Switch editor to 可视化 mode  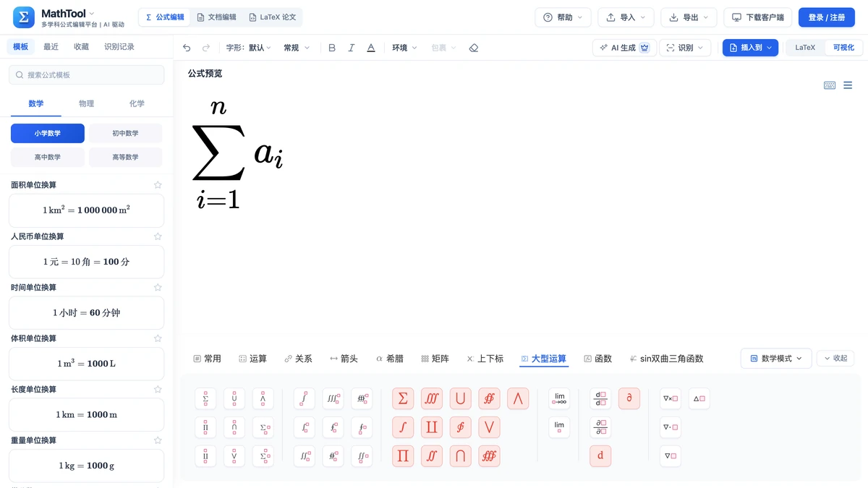[x=843, y=48]
